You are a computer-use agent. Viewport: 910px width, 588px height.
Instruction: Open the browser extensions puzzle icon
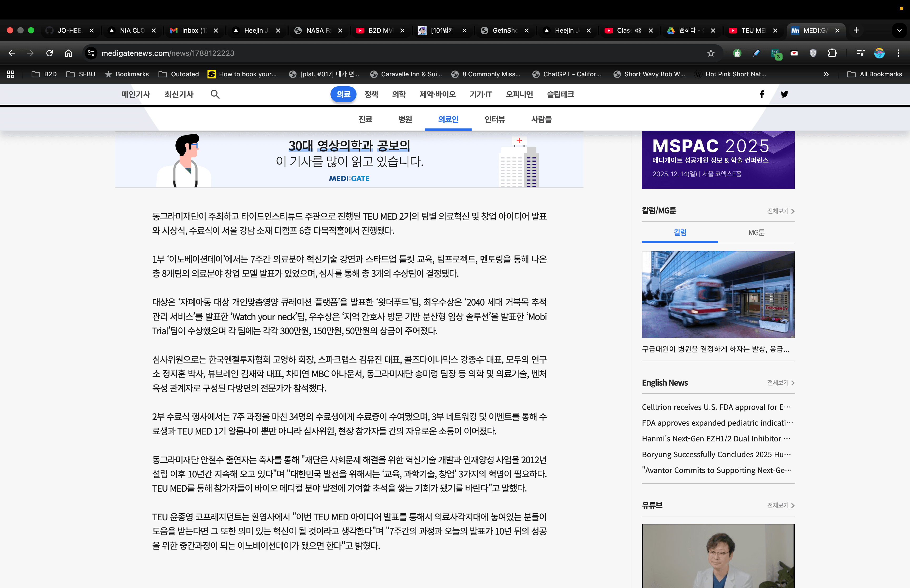coord(833,53)
